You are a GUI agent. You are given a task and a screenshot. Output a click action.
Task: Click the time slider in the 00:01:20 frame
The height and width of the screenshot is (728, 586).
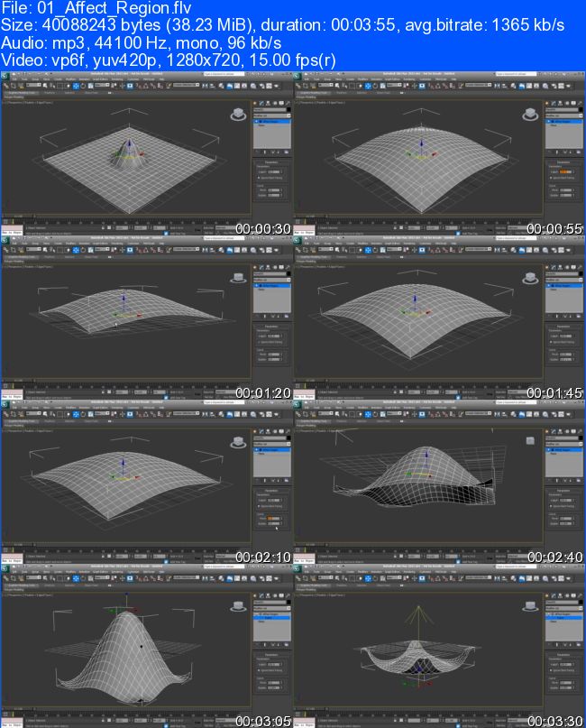click(14, 385)
